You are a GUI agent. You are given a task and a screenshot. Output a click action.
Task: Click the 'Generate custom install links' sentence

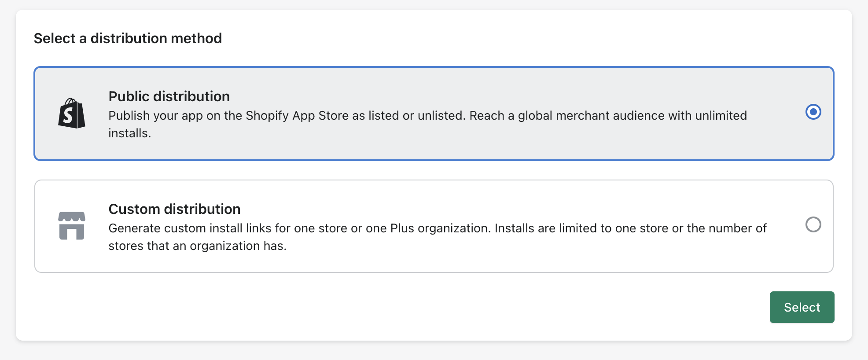click(x=190, y=228)
